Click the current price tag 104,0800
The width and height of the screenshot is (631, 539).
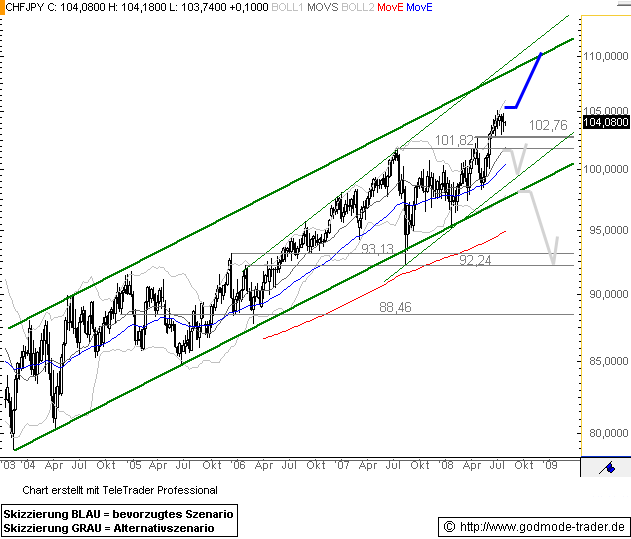(x=606, y=122)
